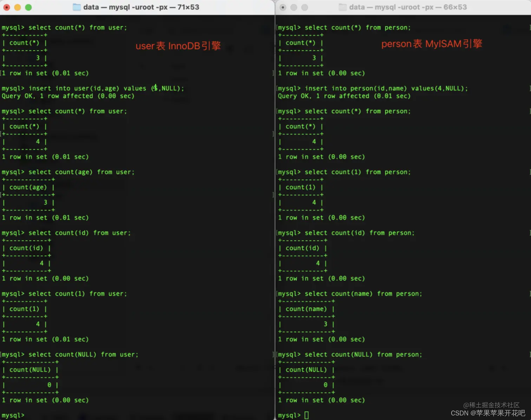531x420 pixels.
Task: Click the green zoom button on the left window
Action: pyautogui.click(x=28, y=7)
